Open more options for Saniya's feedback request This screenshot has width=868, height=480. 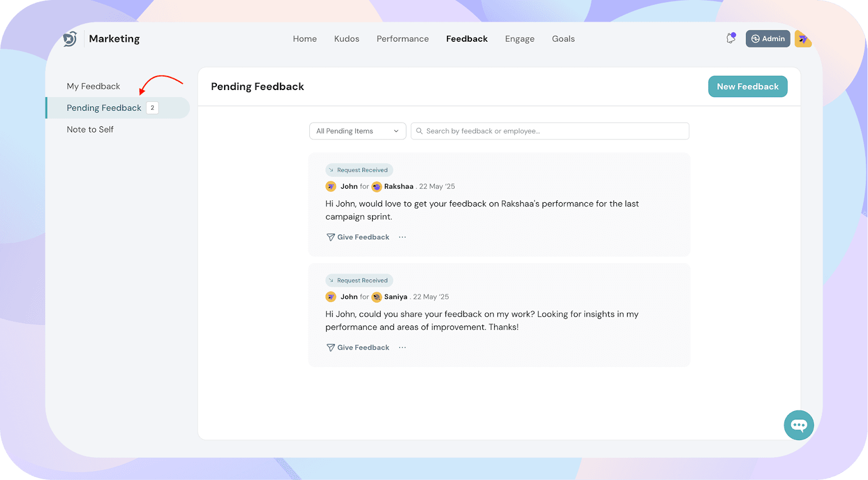click(x=402, y=348)
